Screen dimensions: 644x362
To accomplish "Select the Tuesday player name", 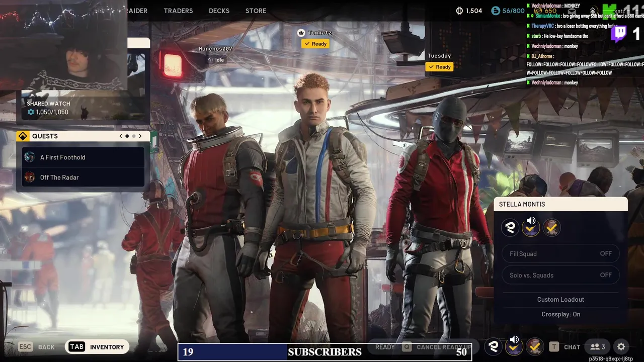I will tap(439, 56).
